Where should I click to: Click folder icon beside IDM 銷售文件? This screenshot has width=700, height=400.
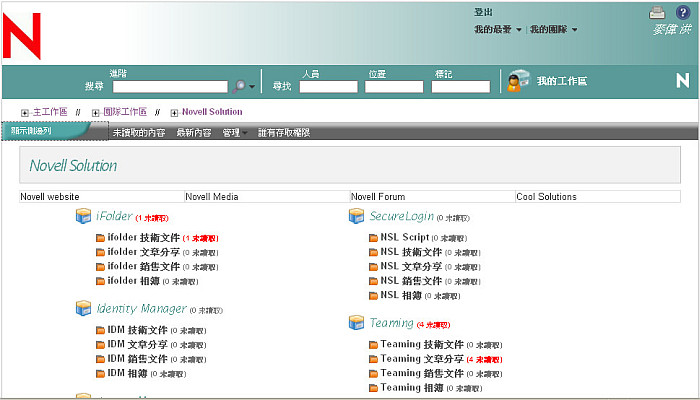click(100, 359)
